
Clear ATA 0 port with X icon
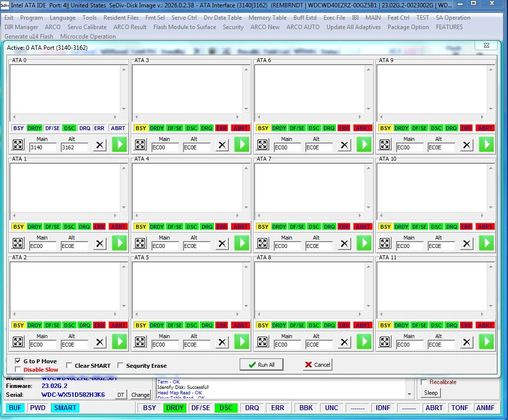100,145
